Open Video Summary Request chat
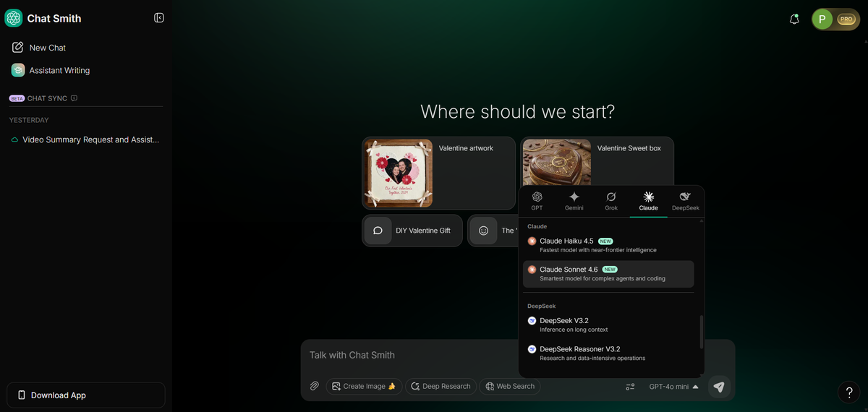The width and height of the screenshot is (868, 412). pos(86,140)
